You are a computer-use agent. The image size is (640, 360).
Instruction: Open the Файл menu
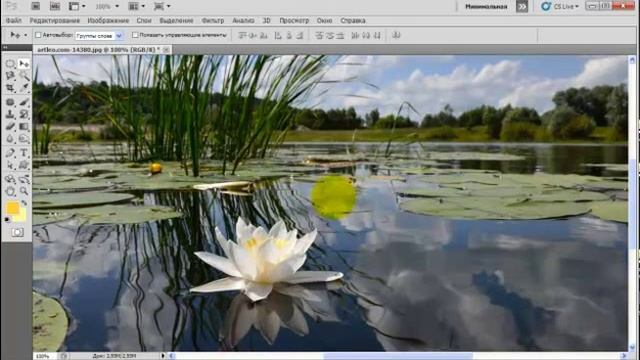13,20
